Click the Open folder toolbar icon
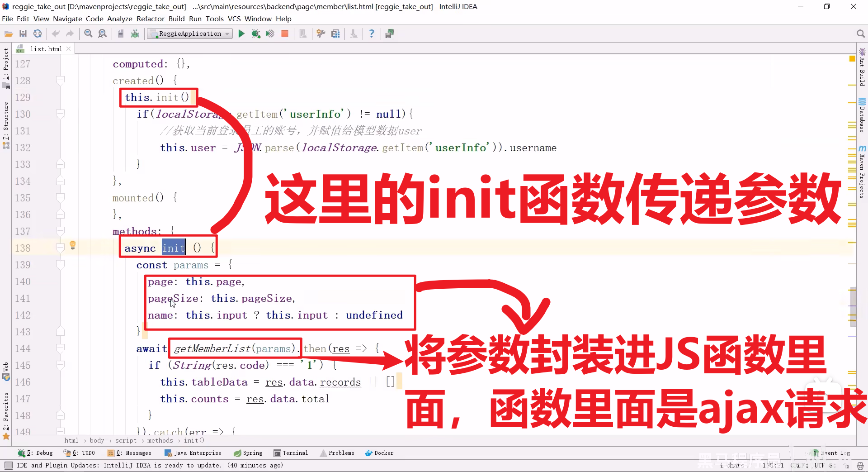Screen dimensions: 868x472 click(x=9, y=34)
